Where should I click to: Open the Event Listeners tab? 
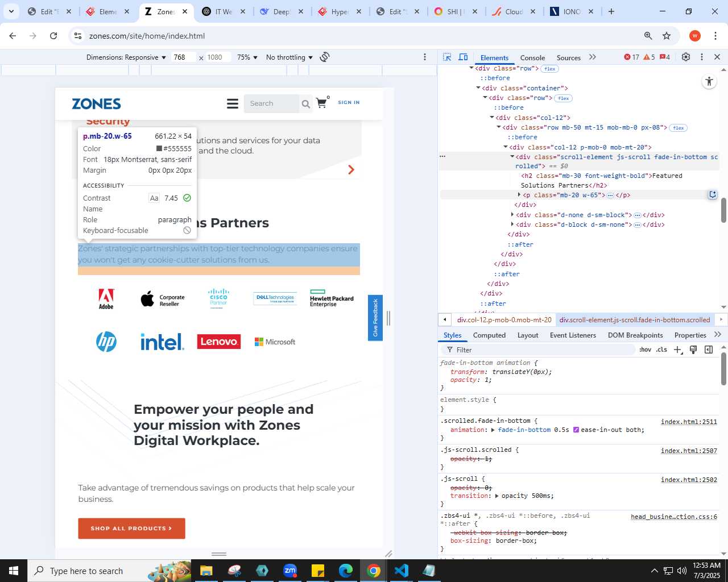coord(573,335)
